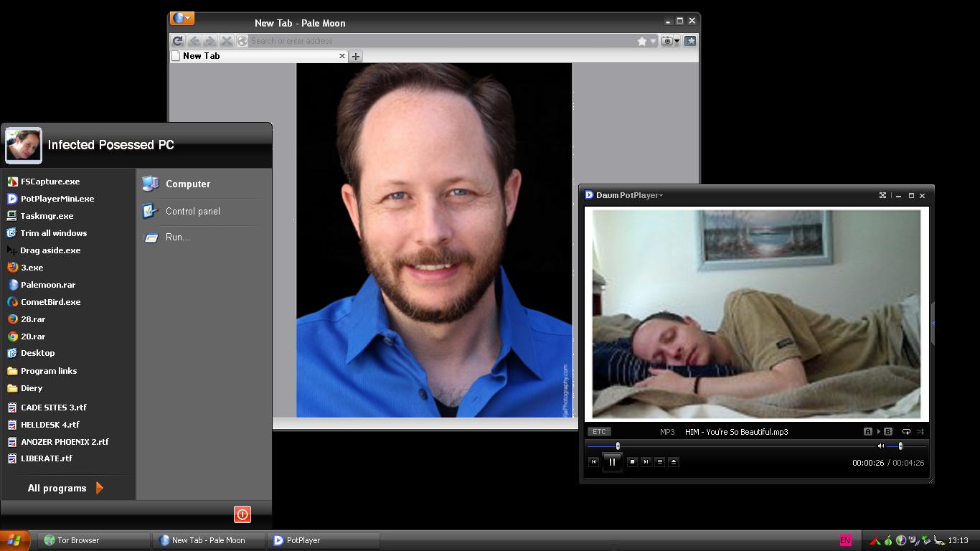The width and height of the screenshot is (980, 551).
Task: Skip to the next track in PotPlayer
Action: point(646,462)
